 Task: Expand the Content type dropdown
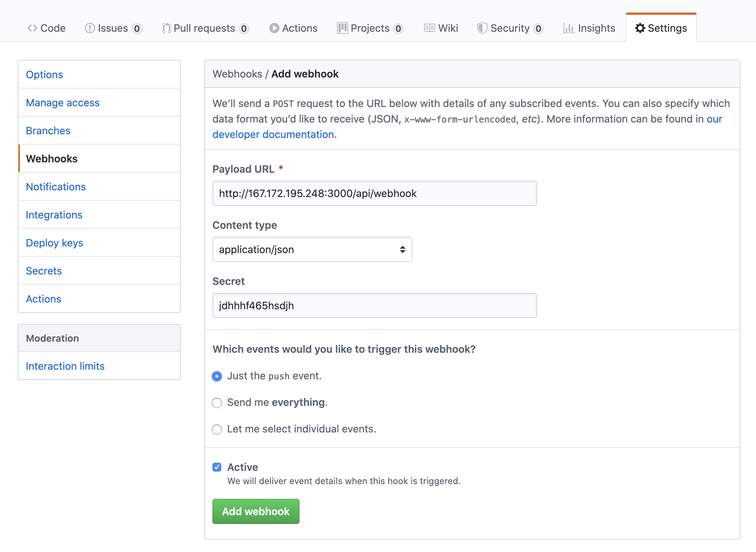click(312, 249)
